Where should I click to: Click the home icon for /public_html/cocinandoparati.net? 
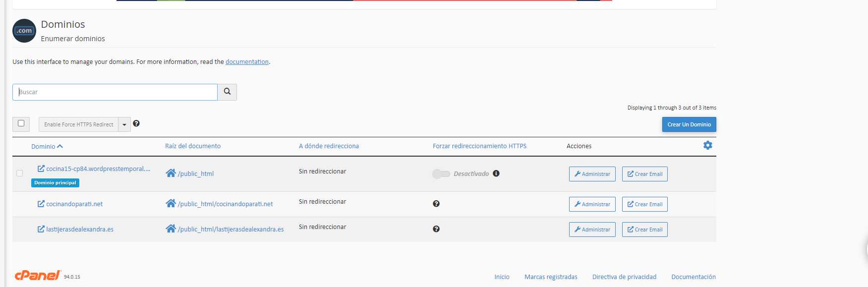coord(171,203)
